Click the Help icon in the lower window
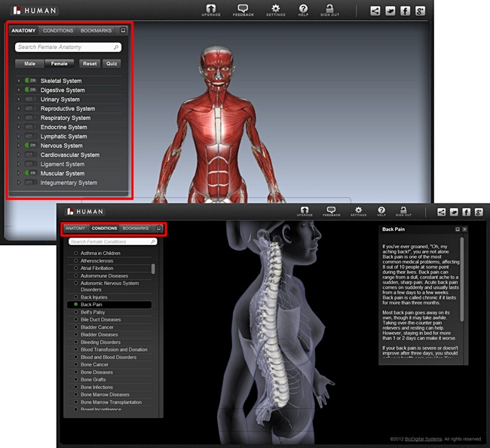This screenshot has height=448, width=490. pyautogui.click(x=381, y=212)
